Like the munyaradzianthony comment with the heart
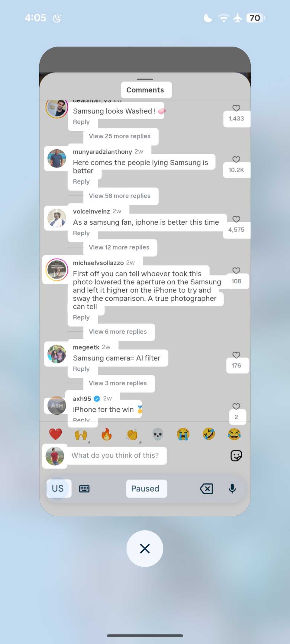290x644 pixels. pos(236,159)
